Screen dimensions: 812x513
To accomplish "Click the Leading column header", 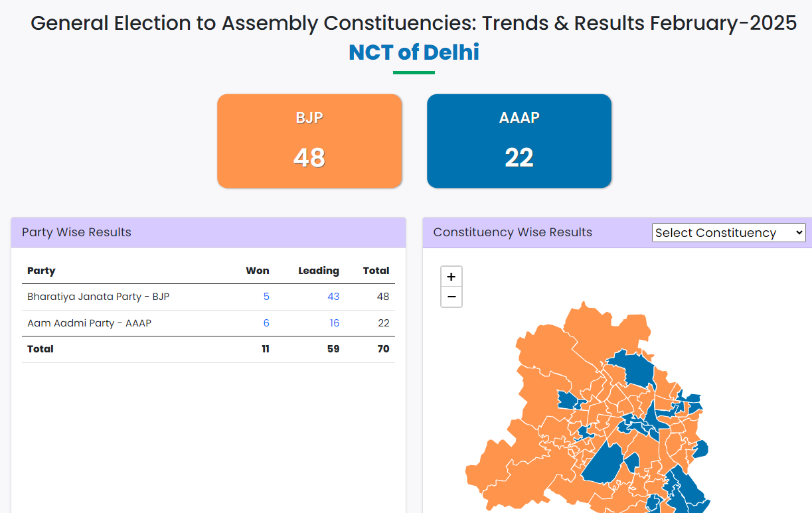I will pyautogui.click(x=319, y=271).
